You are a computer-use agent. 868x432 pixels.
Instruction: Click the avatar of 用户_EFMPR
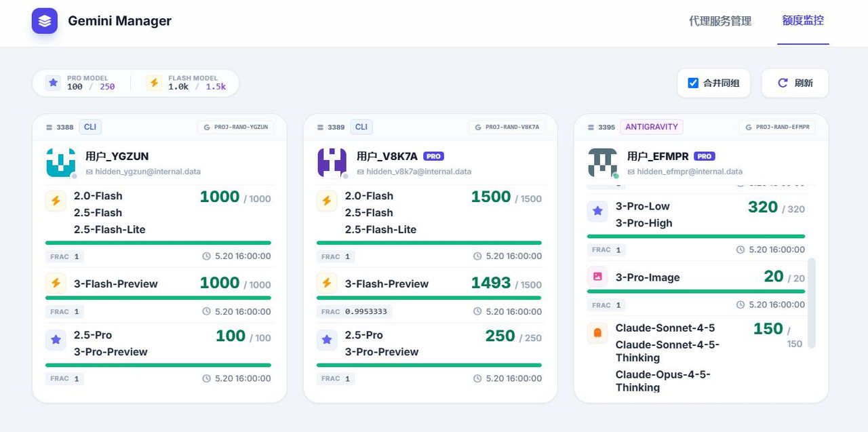pos(602,163)
